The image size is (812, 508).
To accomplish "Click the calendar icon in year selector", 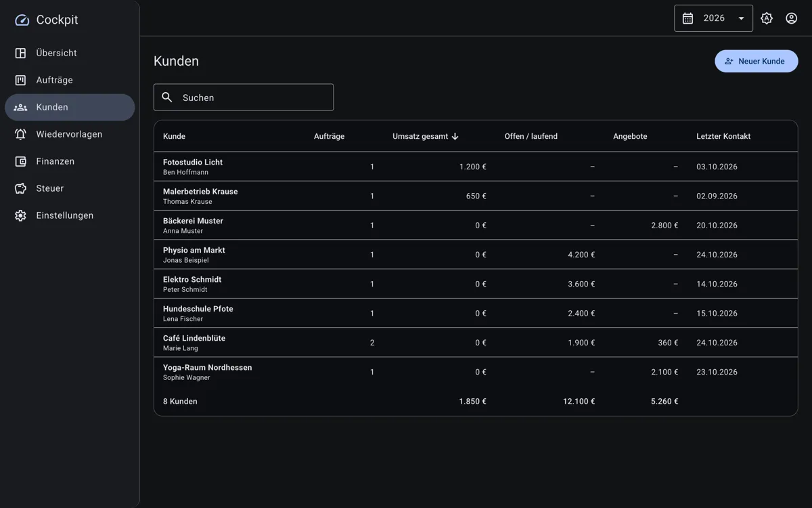I will (687, 18).
